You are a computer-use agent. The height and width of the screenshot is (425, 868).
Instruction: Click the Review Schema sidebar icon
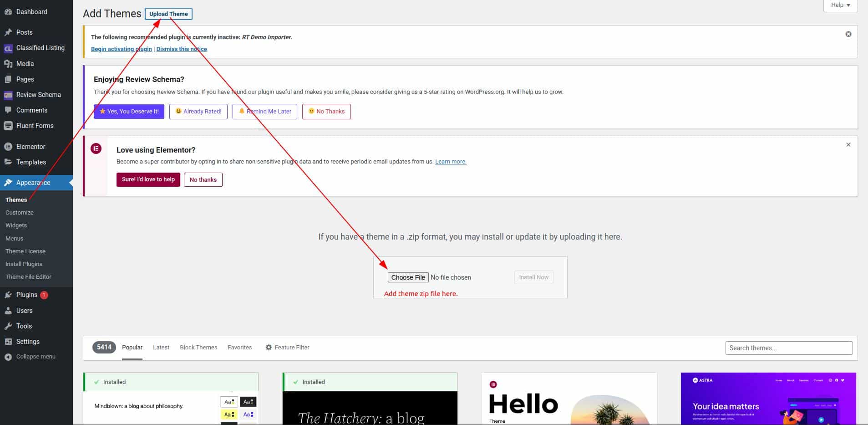[x=8, y=95]
